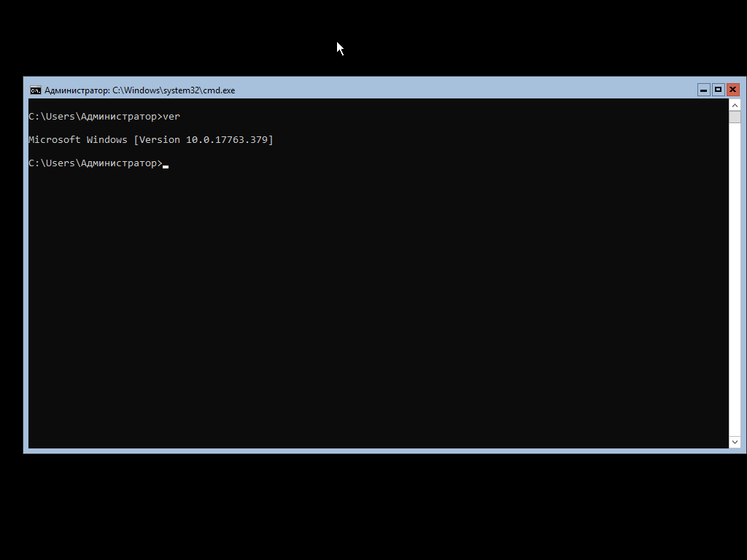Screen dimensions: 747x560
Task: Minimize the command prompt window
Action: tap(704, 90)
